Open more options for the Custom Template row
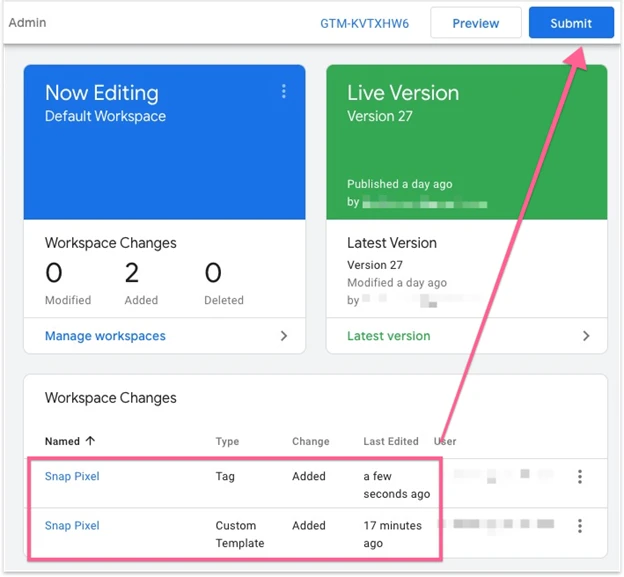The height and width of the screenshot is (577, 624). point(580,526)
